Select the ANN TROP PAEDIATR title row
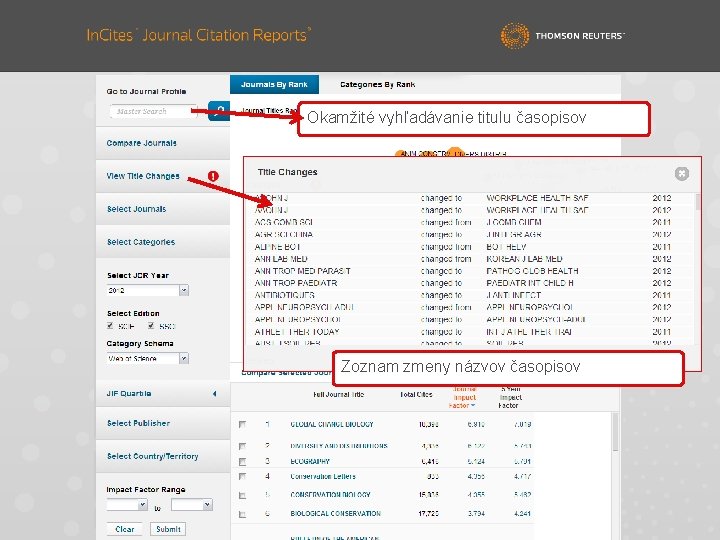This screenshot has width=720, height=540. click(x=463, y=283)
